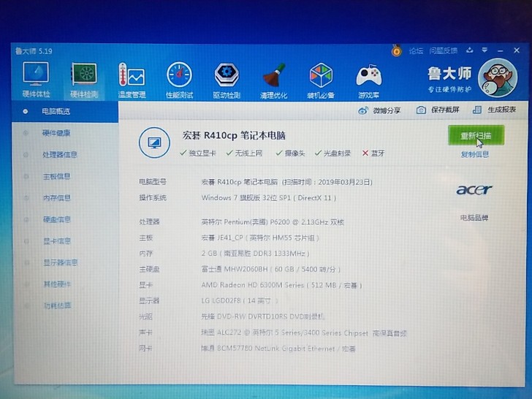This screenshot has width=532, height=399.
Task: Click the 2 GB DDR3 memory value
Action: click(255, 254)
